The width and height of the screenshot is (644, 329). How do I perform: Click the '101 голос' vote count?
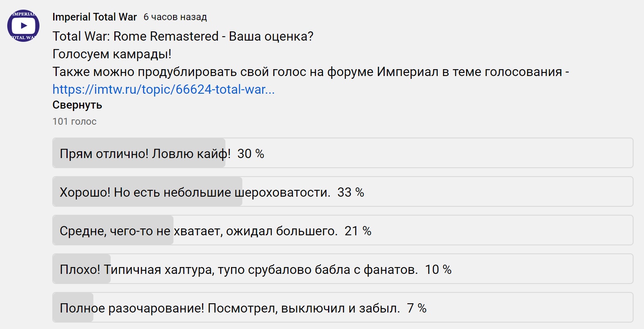[x=74, y=121]
